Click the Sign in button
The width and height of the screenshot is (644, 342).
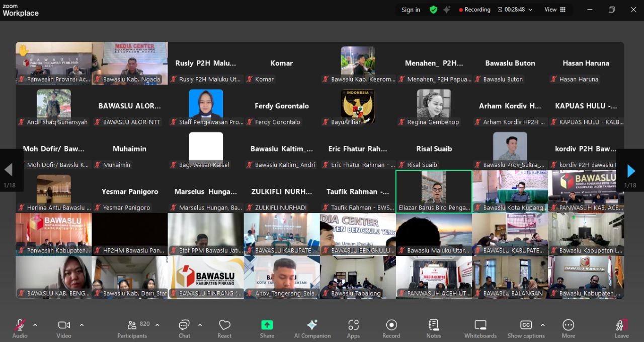pos(411,10)
